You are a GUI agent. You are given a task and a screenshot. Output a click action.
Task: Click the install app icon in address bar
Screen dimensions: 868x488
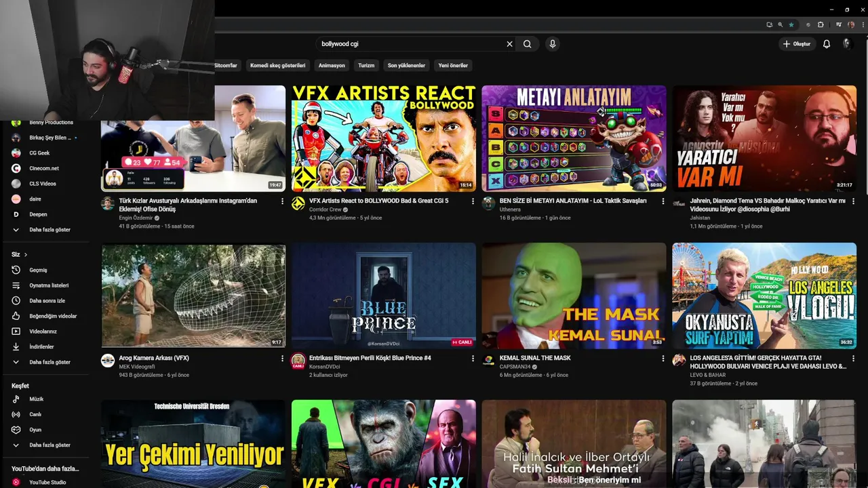769,24
